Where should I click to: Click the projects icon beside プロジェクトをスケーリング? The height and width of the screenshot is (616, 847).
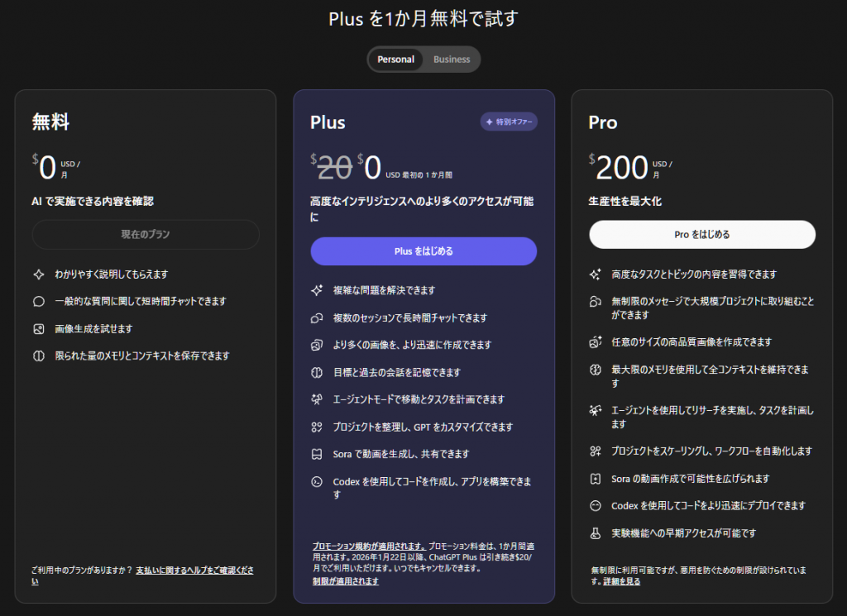595,451
